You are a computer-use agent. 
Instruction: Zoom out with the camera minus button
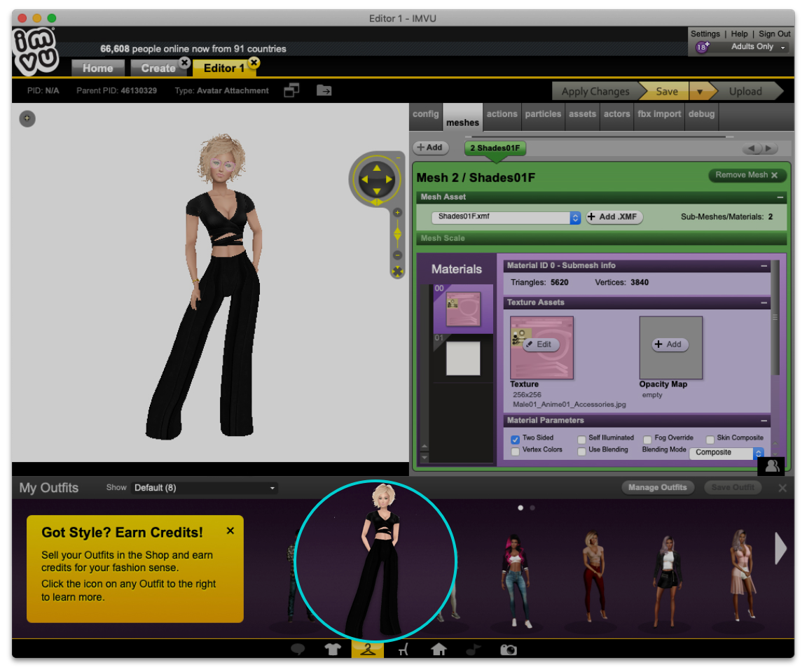click(x=397, y=255)
